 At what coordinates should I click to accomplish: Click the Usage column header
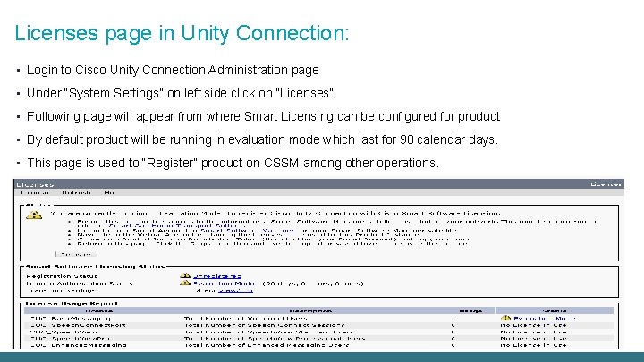click(470, 311)
